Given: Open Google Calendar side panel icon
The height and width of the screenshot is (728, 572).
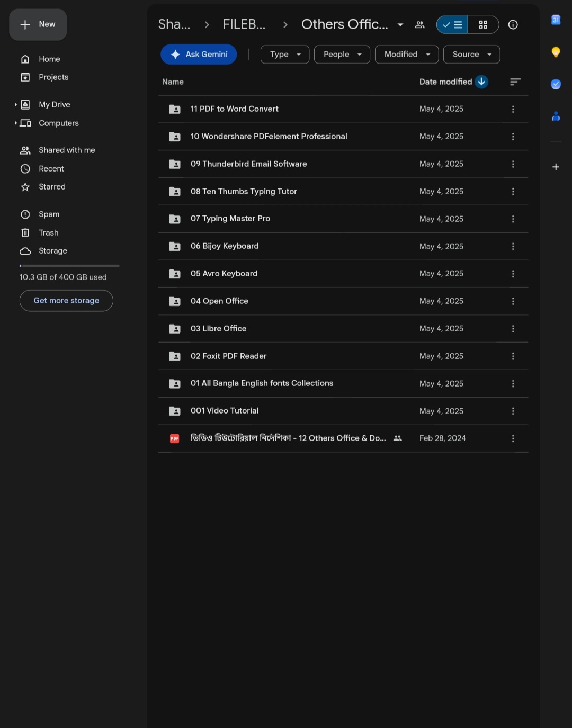Looking at the screenshot, I should (x=556, y=20).
